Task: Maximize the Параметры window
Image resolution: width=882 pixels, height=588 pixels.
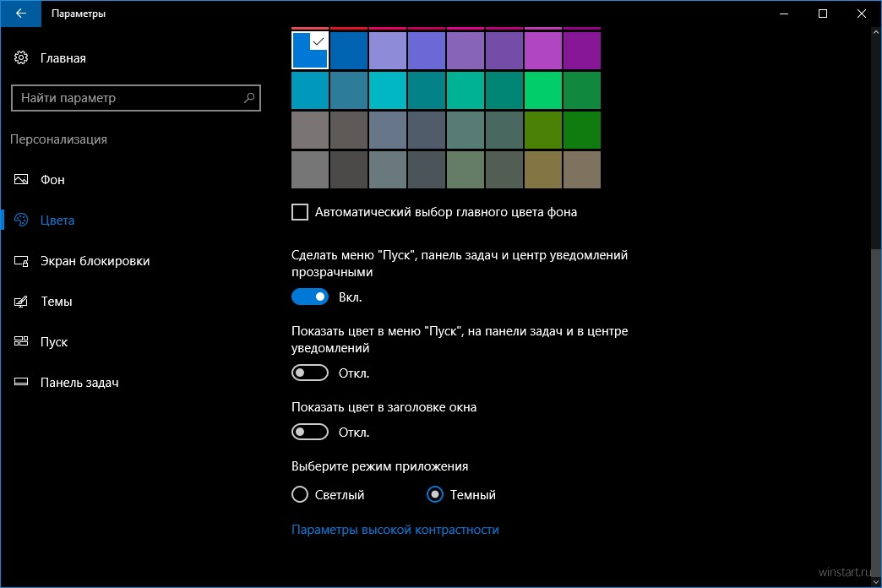Action: pyautogui.click(x=822, y=14)
